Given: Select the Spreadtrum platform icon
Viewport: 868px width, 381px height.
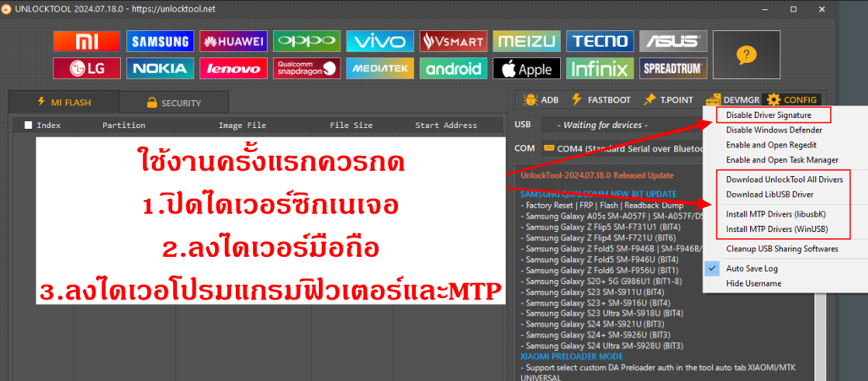Looking at the screenshot, I should tap(673, 68).
